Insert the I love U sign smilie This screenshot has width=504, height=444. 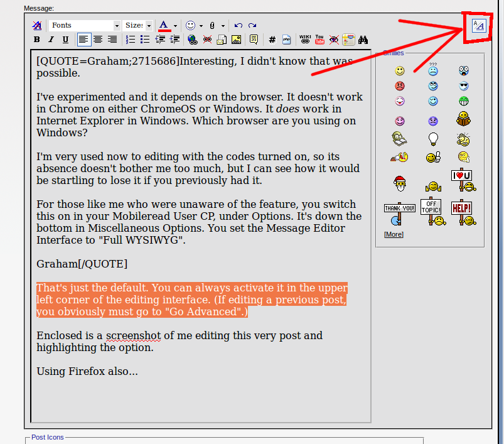coord(463,180)
